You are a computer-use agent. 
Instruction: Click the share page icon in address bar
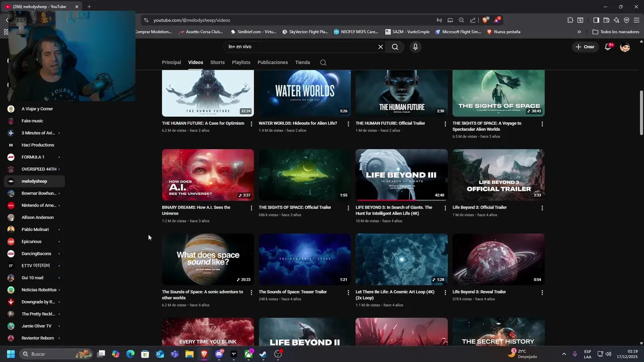pyautogui.click(x=473, y=20)
